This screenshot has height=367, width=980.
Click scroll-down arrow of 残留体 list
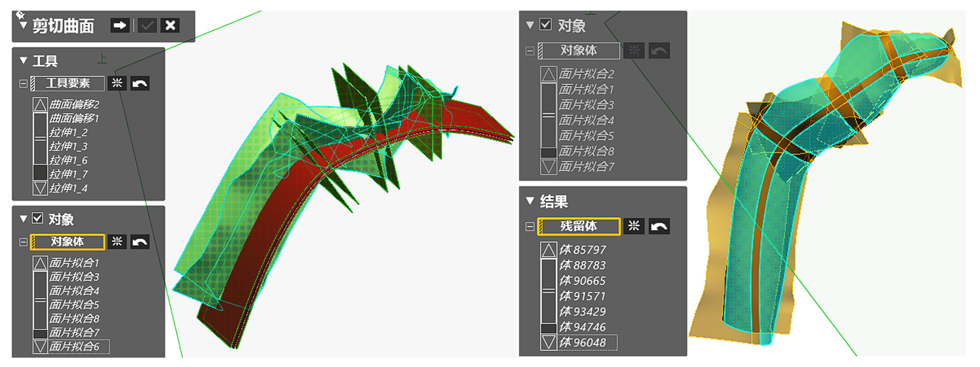[x=549, y=342]
